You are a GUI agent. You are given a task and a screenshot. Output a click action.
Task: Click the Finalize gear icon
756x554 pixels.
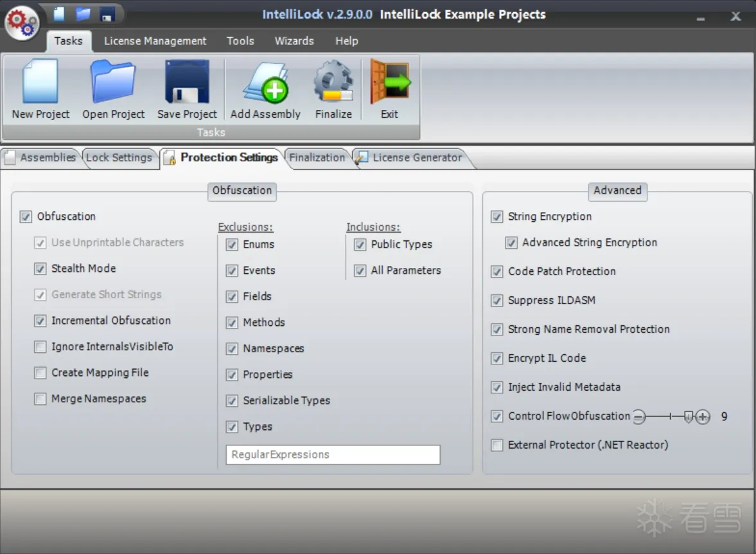pos(333,81)
